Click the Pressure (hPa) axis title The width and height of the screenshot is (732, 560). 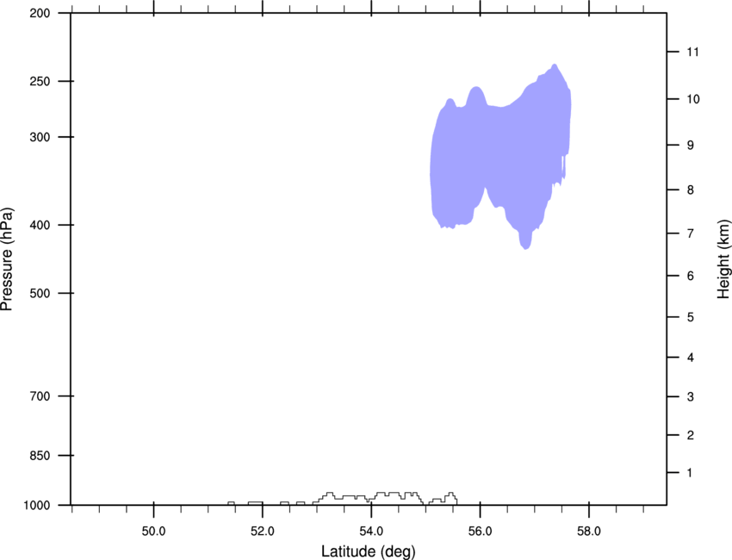(x=7, y=258)
